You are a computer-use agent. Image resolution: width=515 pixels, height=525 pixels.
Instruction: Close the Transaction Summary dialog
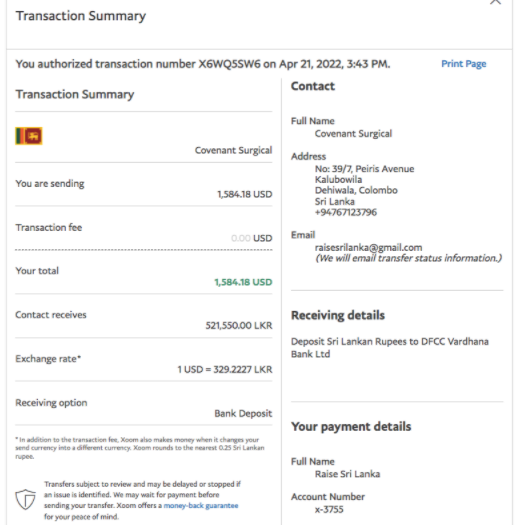coord(496,2)
